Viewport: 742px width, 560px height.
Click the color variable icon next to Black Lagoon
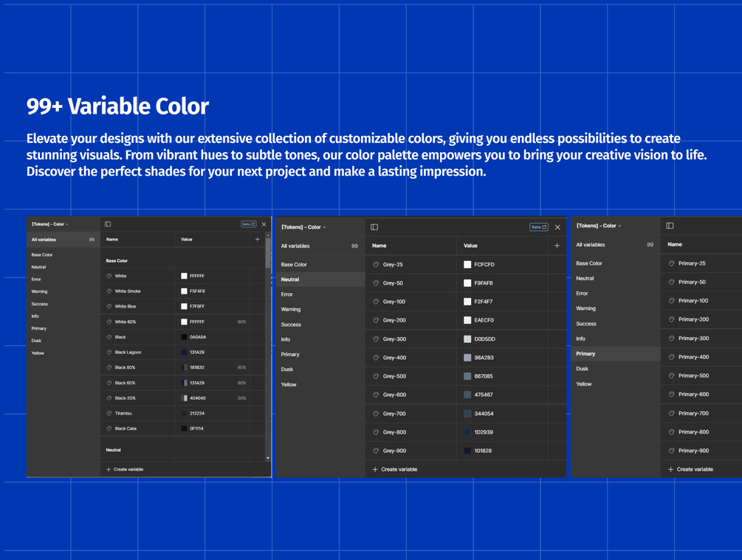[109, 353]
